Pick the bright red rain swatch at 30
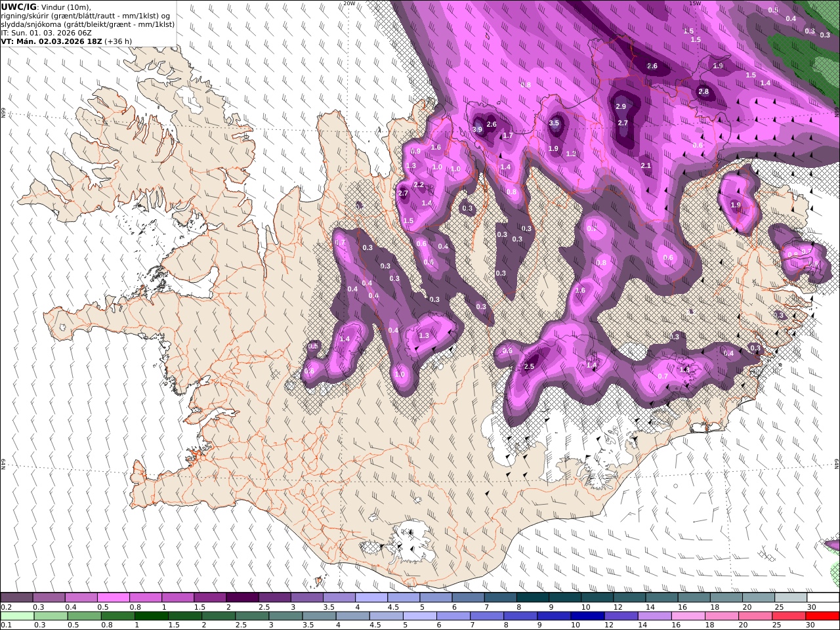 point(822,616)
